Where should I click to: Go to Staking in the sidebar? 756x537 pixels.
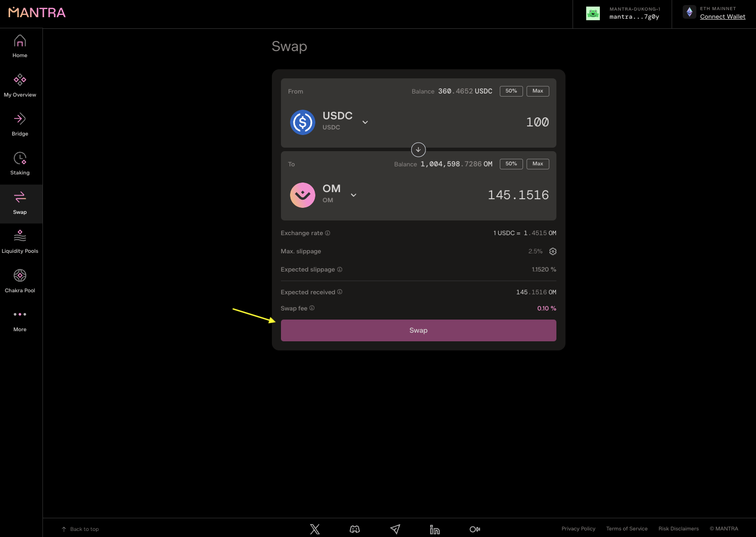(x=20, y=164)
